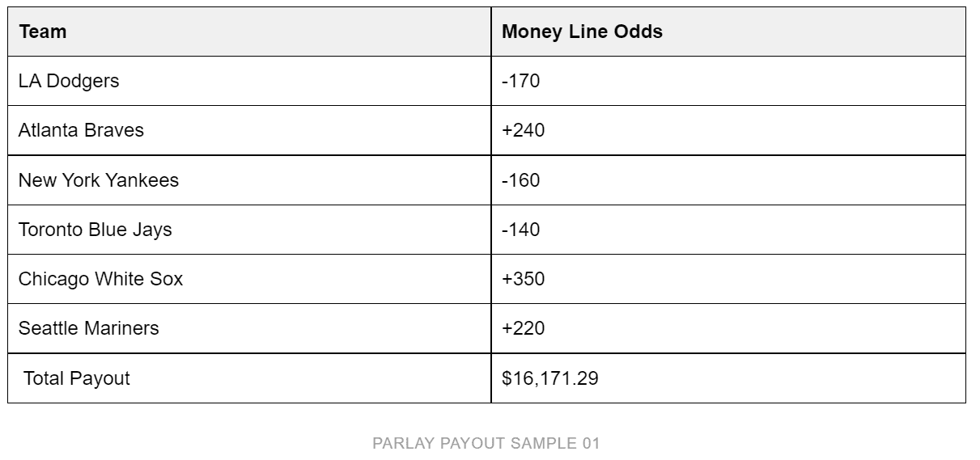Click the Atlanta Braves team cell
Screen dimensions: 980x460
click(249, 130)
